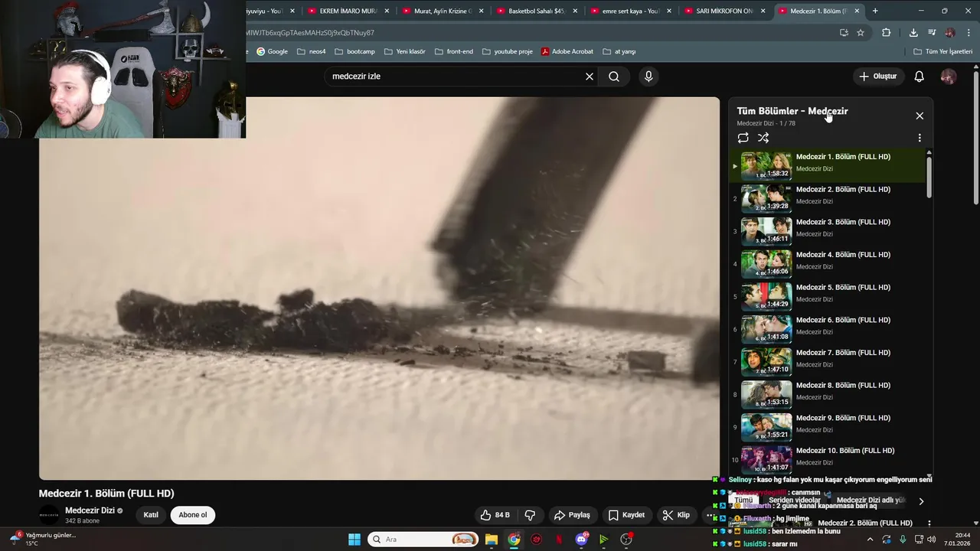Start voice search with the microphone icon
Screen dimensions: 980x551
(648, 77)
